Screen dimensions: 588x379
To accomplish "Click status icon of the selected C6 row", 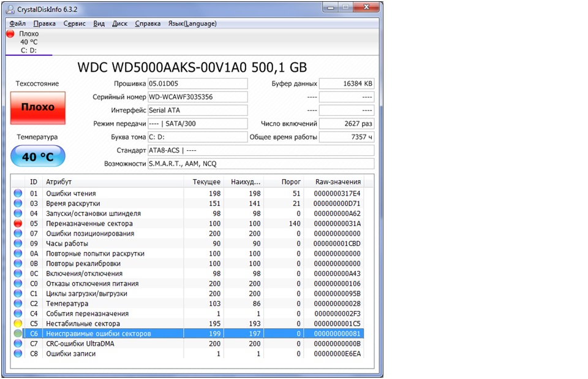I will [x=18, y=334].
